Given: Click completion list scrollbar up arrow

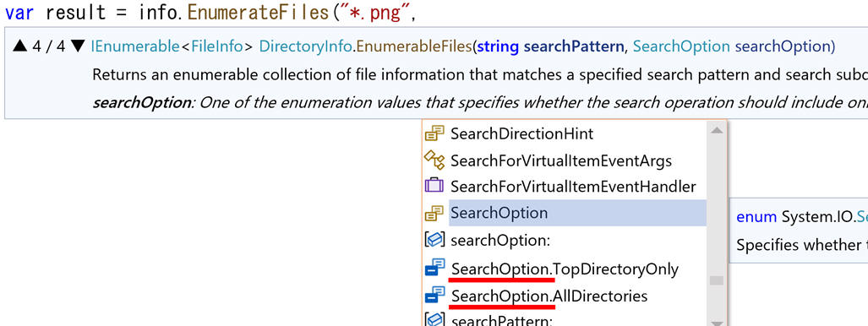Looking at the screenshot, I should click(x=717, y=131).
